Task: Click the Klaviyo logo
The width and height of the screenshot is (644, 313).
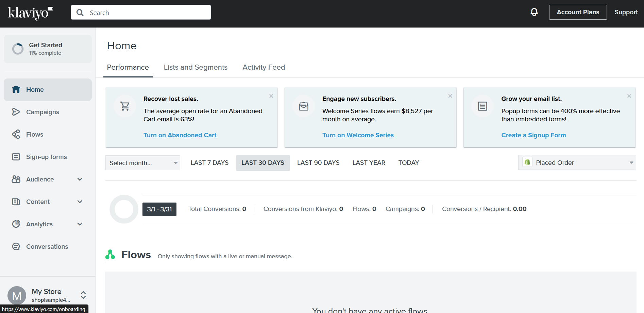Action: pos(31,13)
